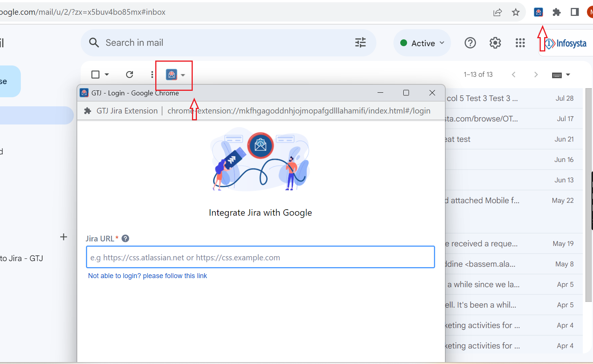Viewport: 593px width, 364px height.
Task: Open Chrome side panel toggle
Action: click(x=574, y=12)
